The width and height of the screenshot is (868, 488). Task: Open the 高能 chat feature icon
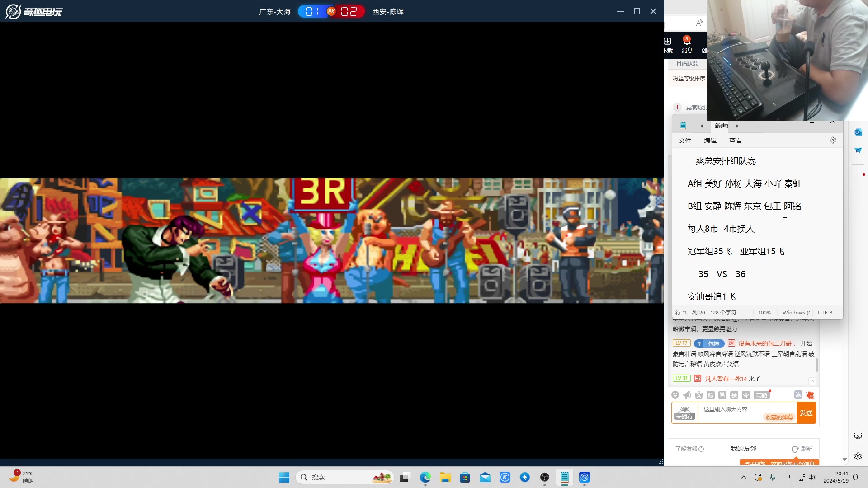click(761, 395)
